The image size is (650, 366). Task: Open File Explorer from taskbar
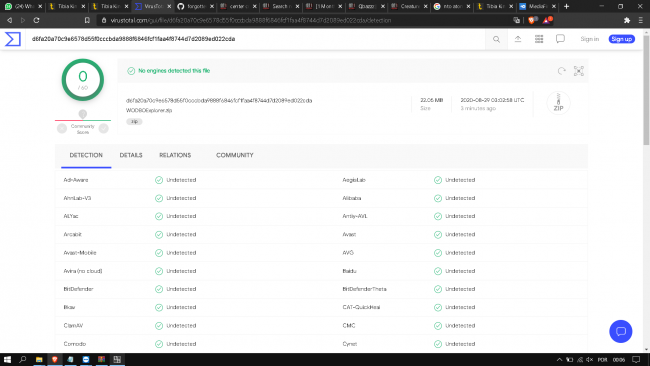coord(39,359)
